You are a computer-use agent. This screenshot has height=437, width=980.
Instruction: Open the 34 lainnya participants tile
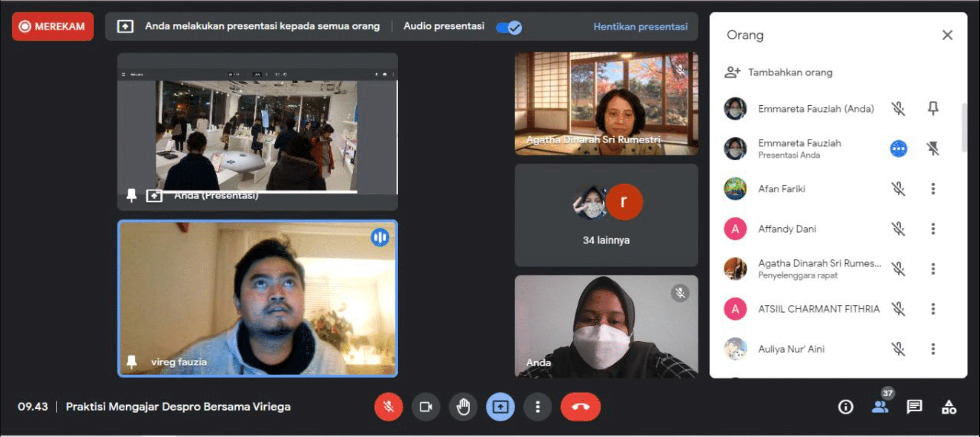606,215
